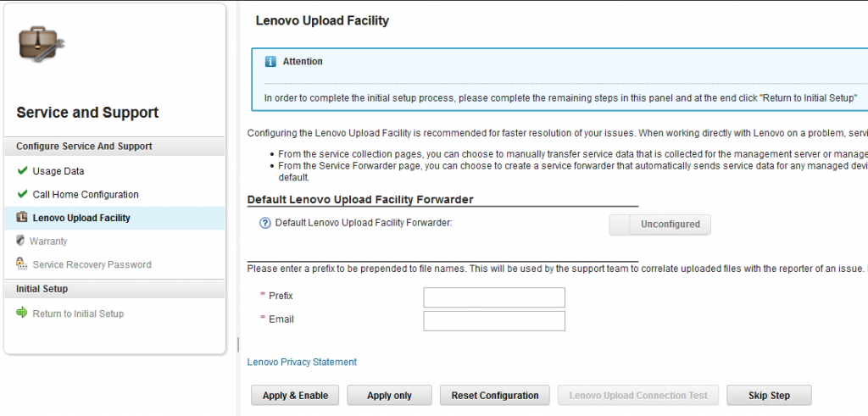Click the Attention heading text
868x416 pixels.
pos(303,61)
